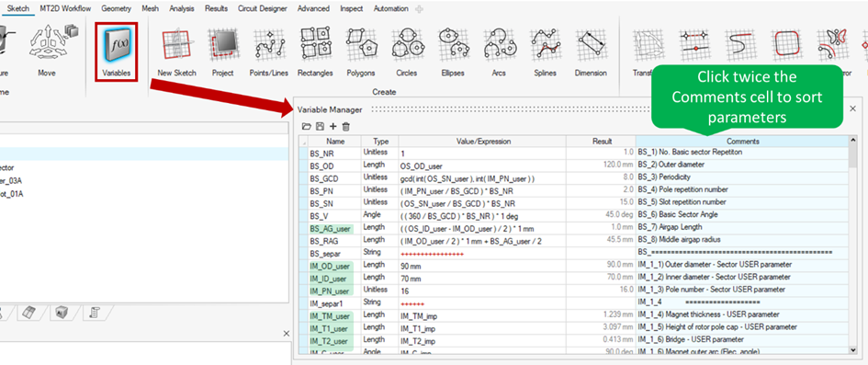Add new variable with plus icon

pos(333,127)
